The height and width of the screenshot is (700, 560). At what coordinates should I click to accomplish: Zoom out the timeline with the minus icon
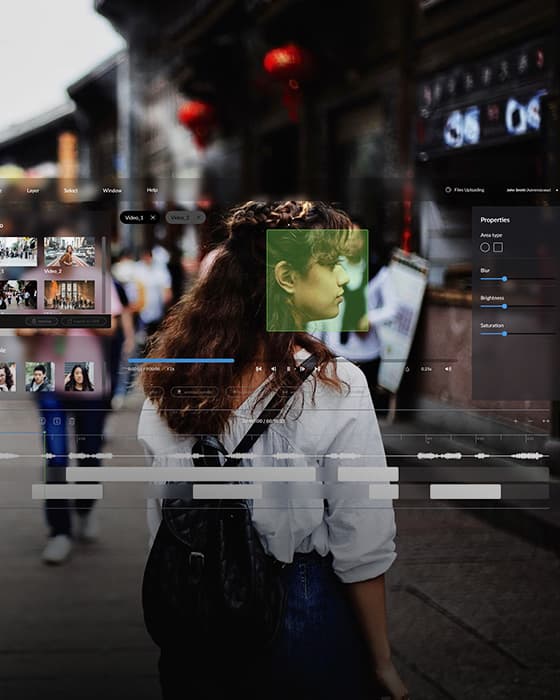(x=530, y=421)
